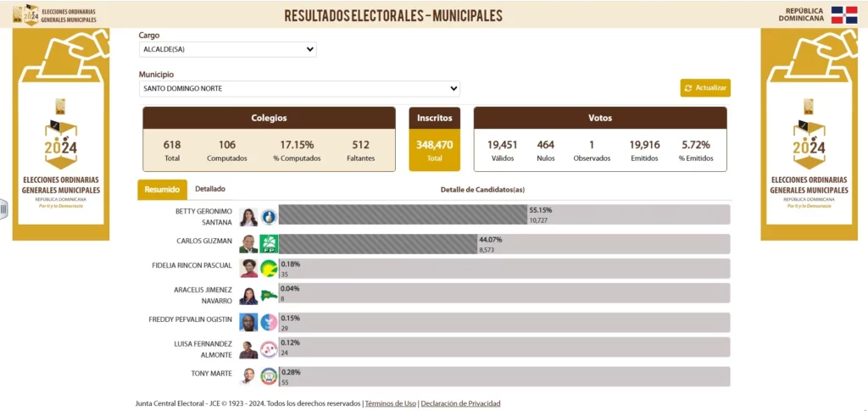Select the Resumido tab
The height and width of the screenshot is (411, 868).
pyautogui.click(x=162, y=190)
